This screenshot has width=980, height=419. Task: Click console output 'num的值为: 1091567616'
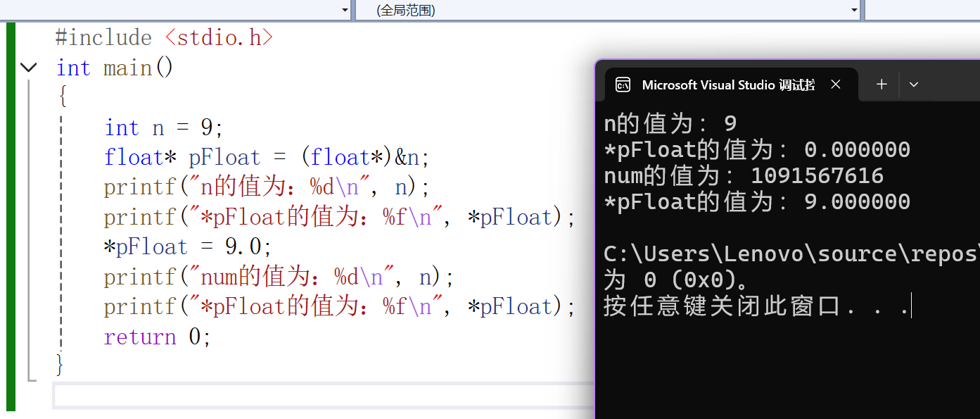coord(744,175)
